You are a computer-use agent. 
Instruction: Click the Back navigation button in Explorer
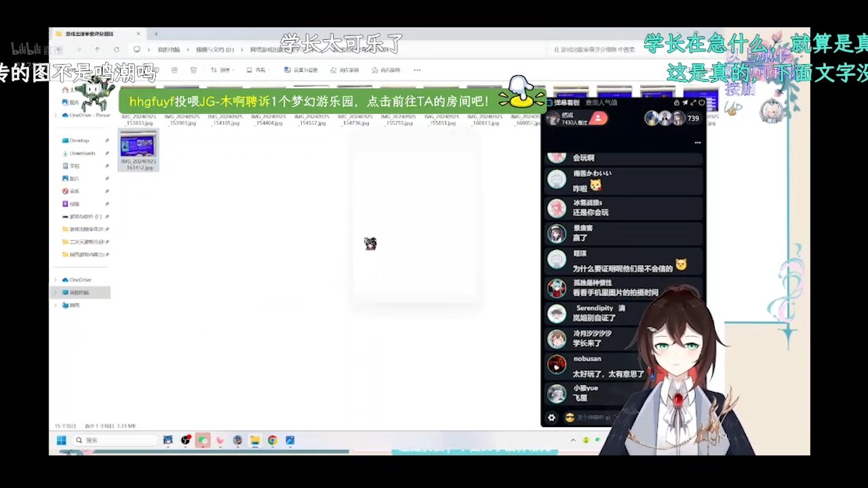58,49
